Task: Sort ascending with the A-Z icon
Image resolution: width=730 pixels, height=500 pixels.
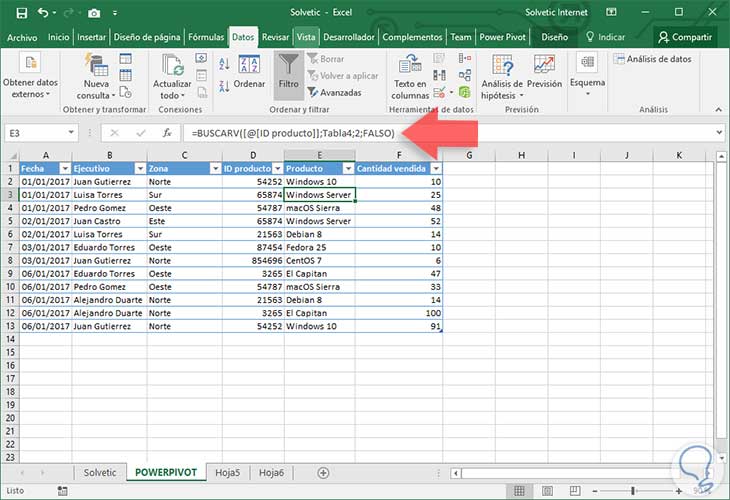Action: pos(224,64)
